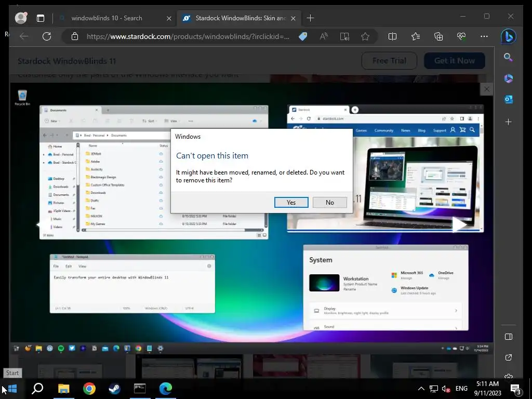The width and height of the screenshot is (532, 399).
Task: Enter Immersive Reader mode
Action: [x=344, y=36]
